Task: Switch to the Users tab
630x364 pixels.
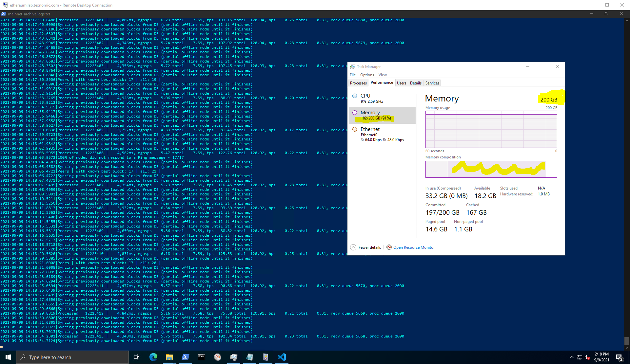Action: point(402,83)
